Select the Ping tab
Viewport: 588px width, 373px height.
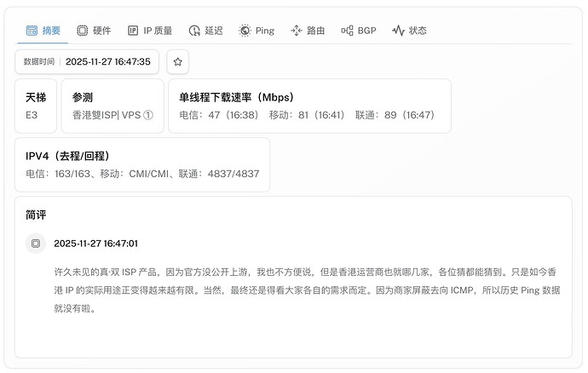[257, 31]
